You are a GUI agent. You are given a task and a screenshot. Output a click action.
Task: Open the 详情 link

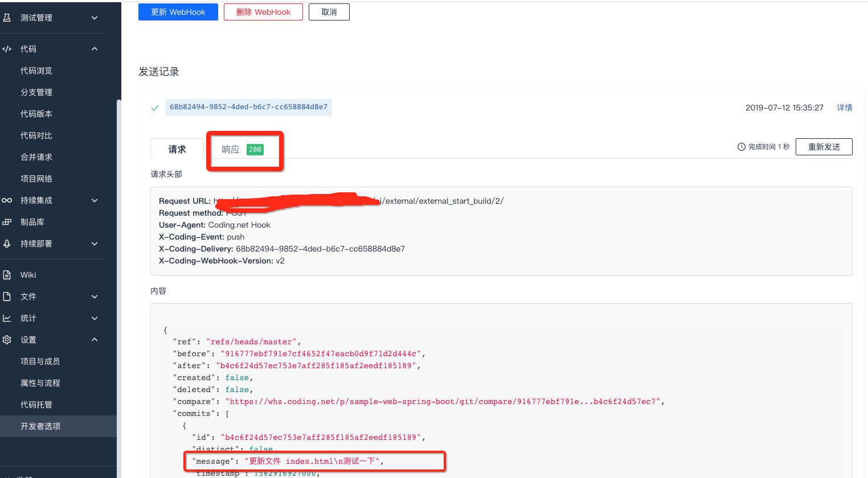click(845, 108)
